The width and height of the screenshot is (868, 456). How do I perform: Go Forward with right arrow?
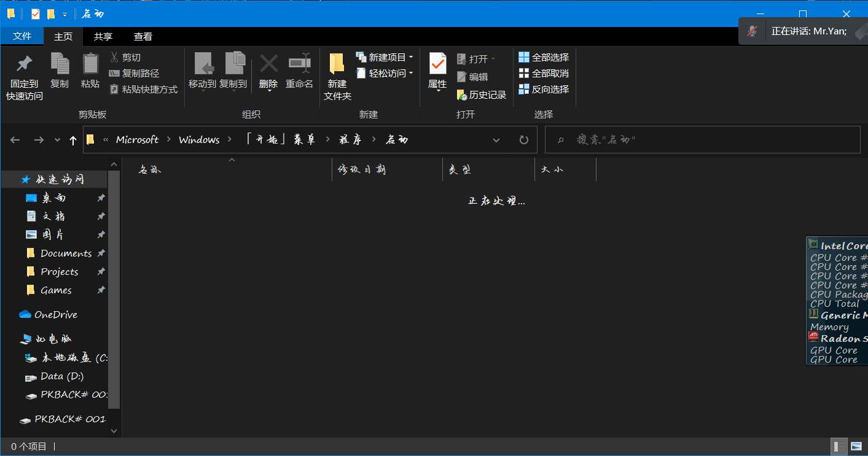pos(39,140)
